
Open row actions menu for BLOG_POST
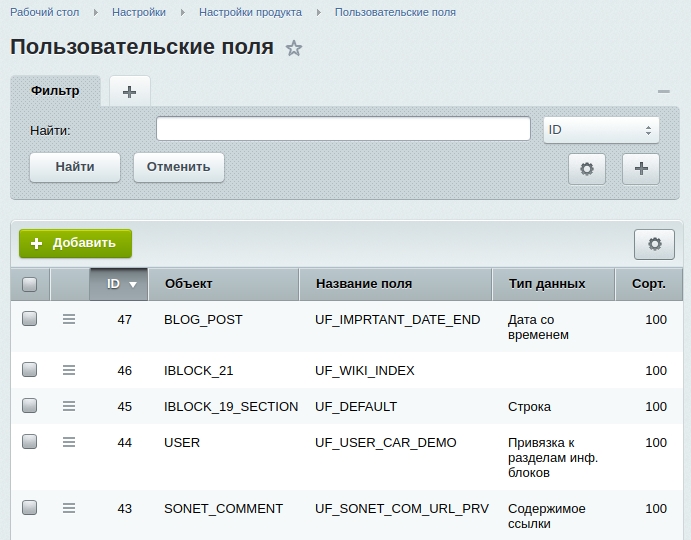(x=69, y=319)
